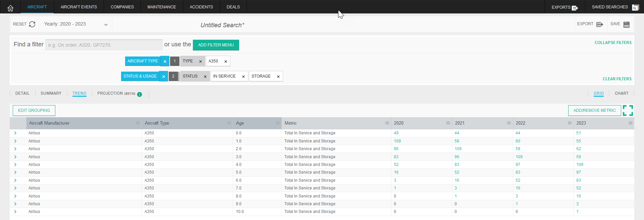Screen dimensions: 644x220
Task: Open Aircraft Type column menu
Action: [229, 123]
